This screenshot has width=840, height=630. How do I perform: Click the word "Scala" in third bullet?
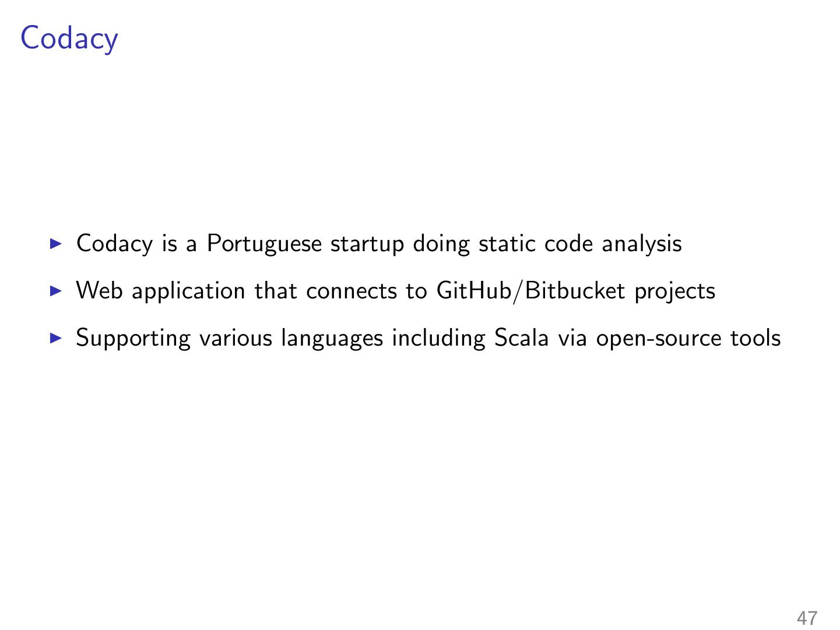point(521,337)
